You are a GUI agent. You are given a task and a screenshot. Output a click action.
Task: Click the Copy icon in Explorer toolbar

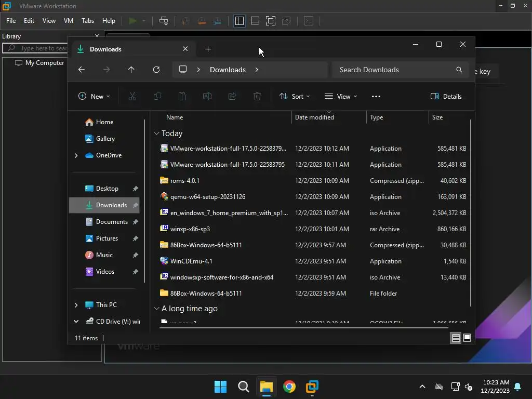[x=157, y=96]
